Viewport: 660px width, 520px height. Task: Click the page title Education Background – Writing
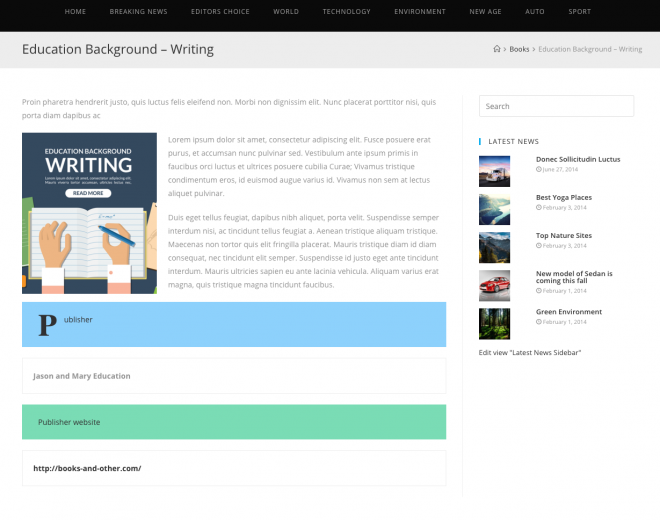(118, 49)
